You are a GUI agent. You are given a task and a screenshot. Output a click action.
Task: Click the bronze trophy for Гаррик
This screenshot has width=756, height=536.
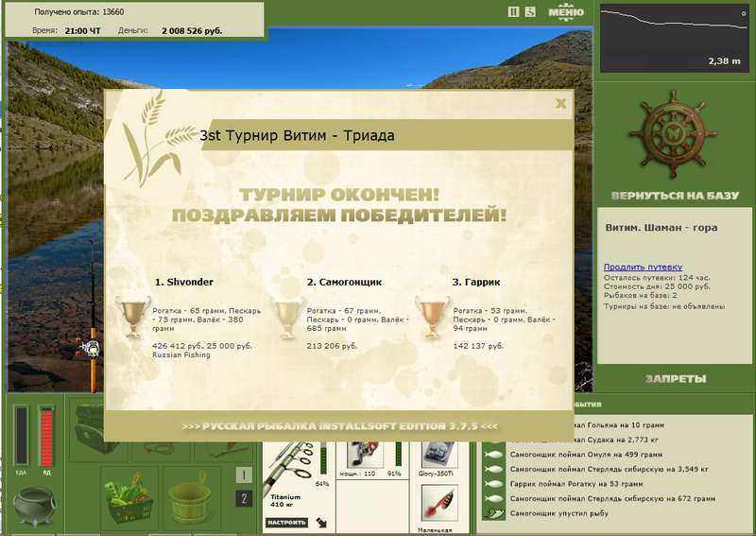tap(433, 317)
